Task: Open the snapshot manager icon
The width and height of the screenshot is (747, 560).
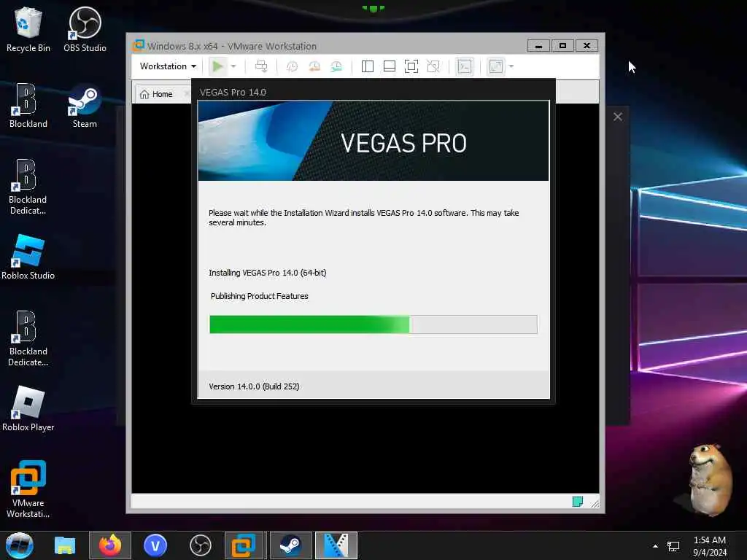Action: click(x=336, y=66)
